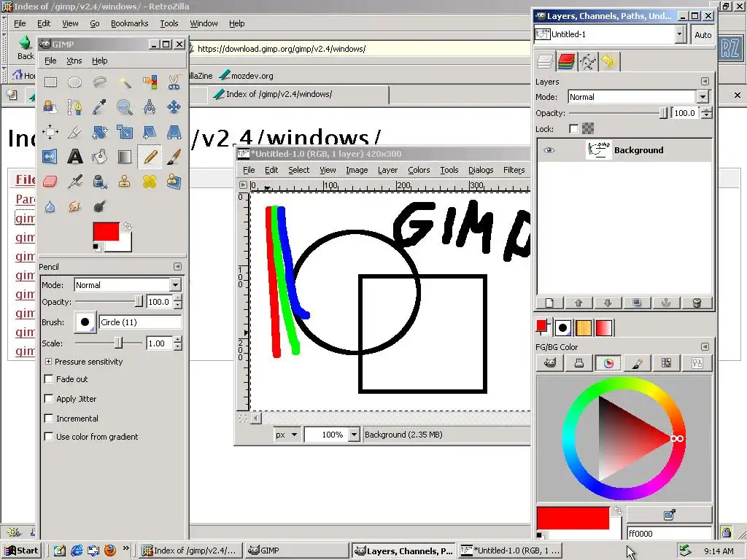Image resolution: width=747 pixels, height=560 pixels.
Task: Select the Free Select lasso tool
Action: (99, 82)
